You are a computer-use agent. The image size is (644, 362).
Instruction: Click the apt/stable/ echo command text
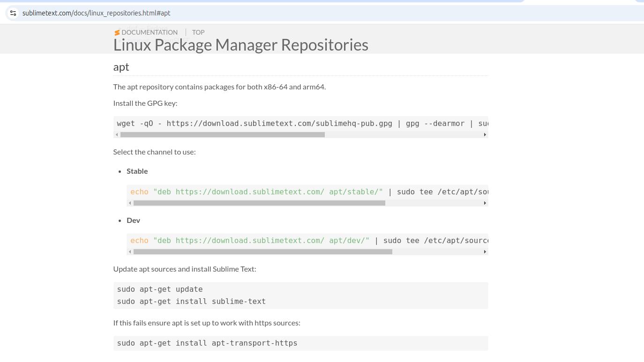click(x=309, y=192)
